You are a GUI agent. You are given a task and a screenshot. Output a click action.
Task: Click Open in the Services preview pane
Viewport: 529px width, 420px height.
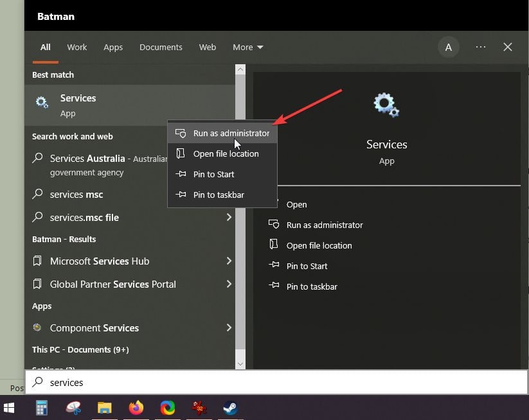(296, 205)
